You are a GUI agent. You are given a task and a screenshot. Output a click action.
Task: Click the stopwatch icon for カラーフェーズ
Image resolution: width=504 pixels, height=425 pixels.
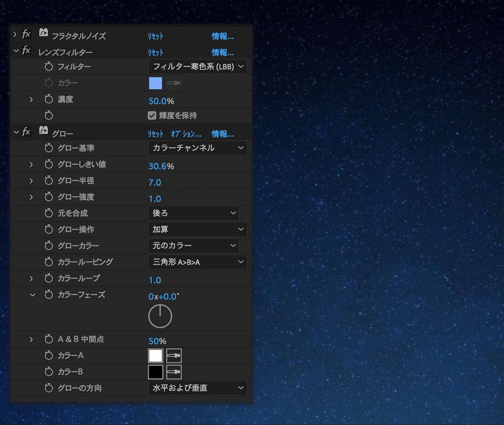click(49, 294)
